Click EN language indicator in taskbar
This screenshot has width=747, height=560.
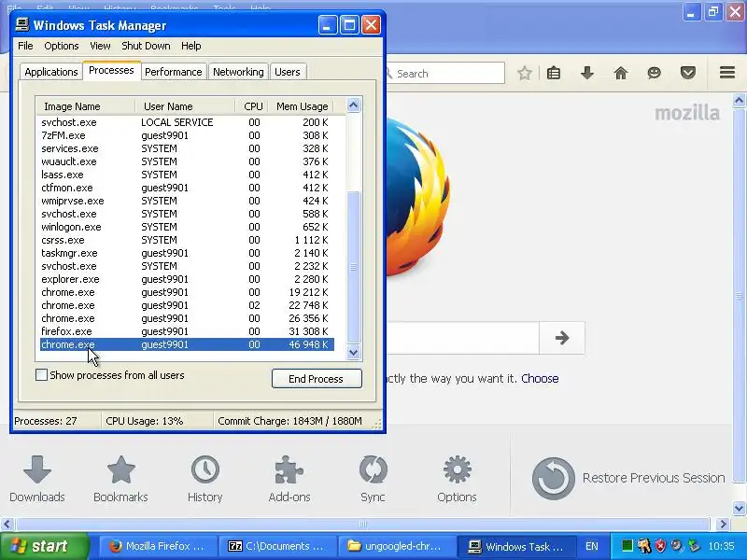pos(592,546)
